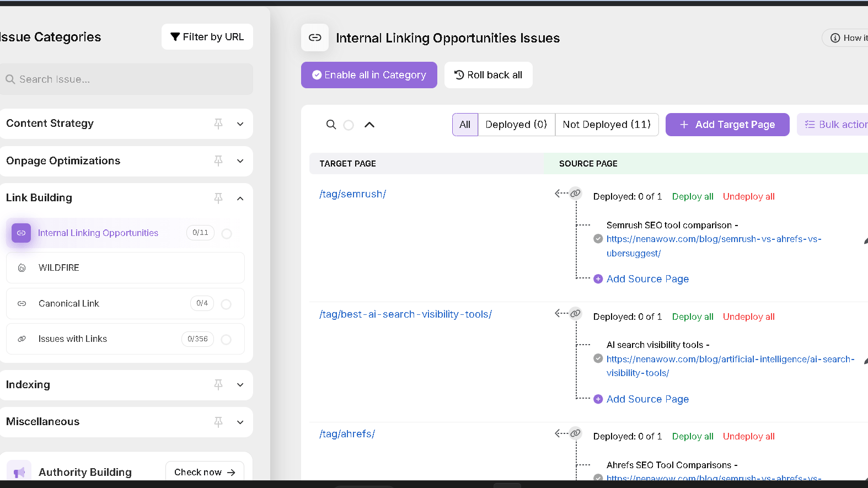Click the SOURCE PAGE column header
The height and width of the screenshot is (488, 868).
(588, 164)
